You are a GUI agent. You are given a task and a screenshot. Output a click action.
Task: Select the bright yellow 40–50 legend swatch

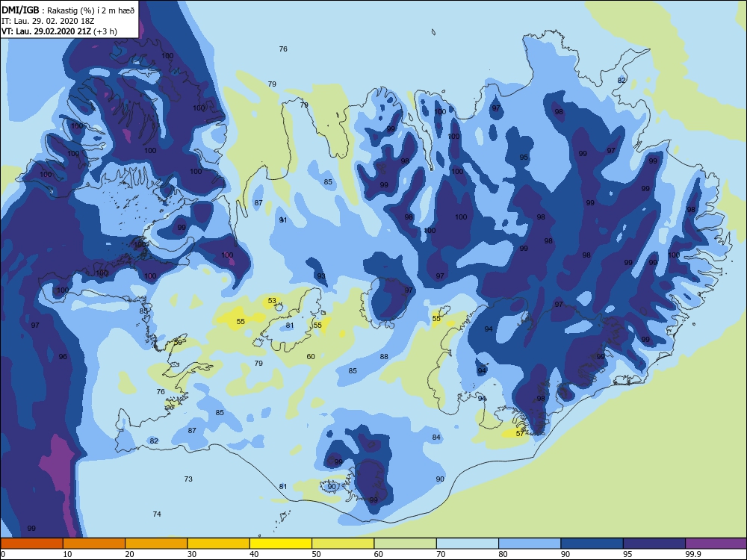click(281, 544)
